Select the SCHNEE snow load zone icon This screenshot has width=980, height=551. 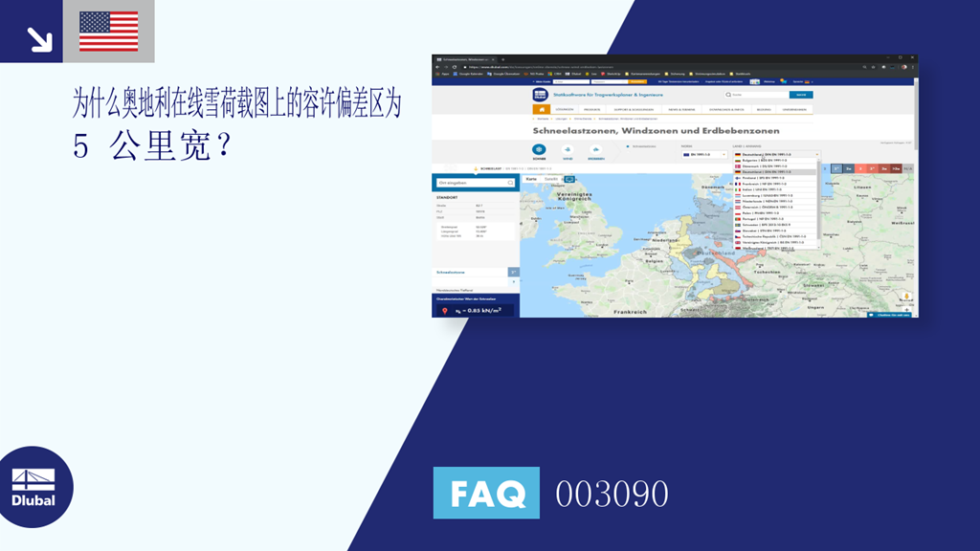click(x=539, y=149)
